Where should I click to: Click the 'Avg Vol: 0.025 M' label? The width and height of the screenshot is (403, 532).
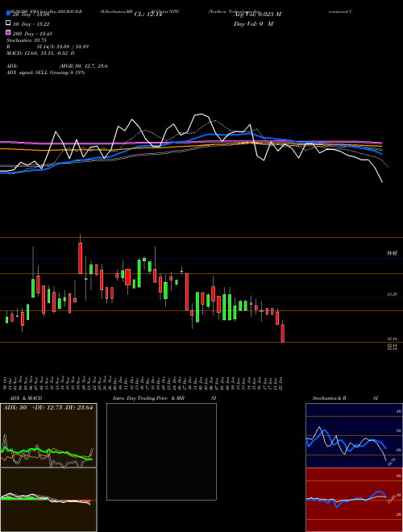[x=257, y=15]
